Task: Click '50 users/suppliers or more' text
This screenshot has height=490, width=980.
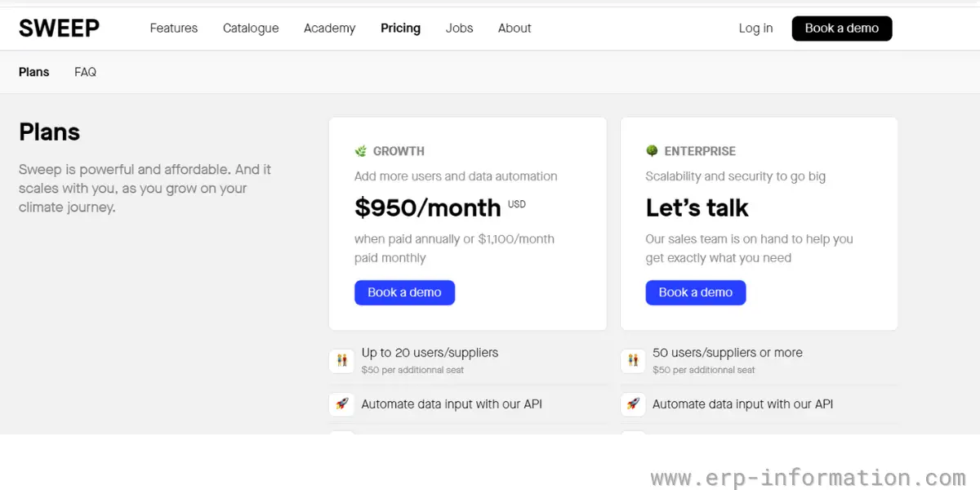Action: tap(728, 353)
